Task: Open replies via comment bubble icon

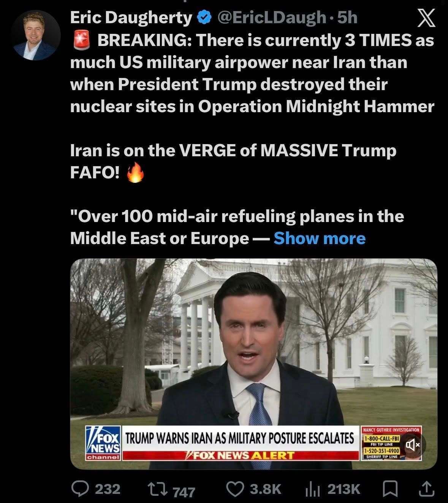Action: (x=79, y=489)
